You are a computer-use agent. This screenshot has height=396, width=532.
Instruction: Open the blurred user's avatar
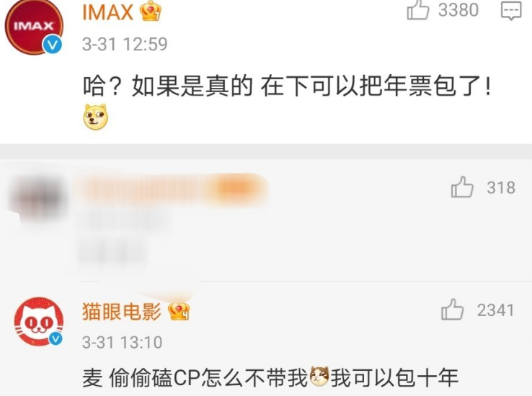pos(35,197)
